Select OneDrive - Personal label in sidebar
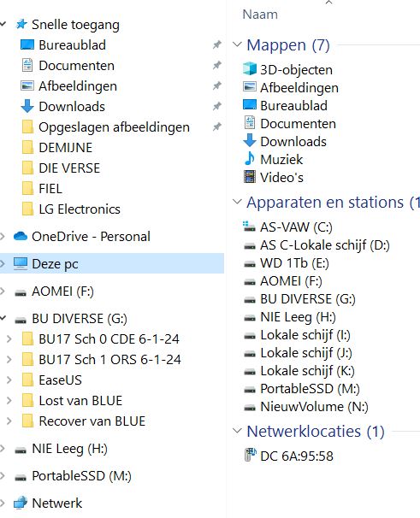This screenshot has height=518, width=420. (91, 237)
